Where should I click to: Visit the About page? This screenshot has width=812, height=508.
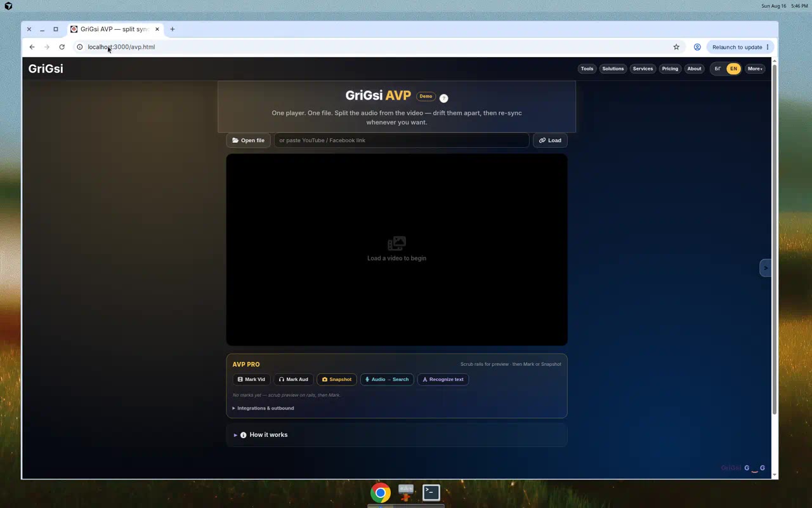pos(695,69)
